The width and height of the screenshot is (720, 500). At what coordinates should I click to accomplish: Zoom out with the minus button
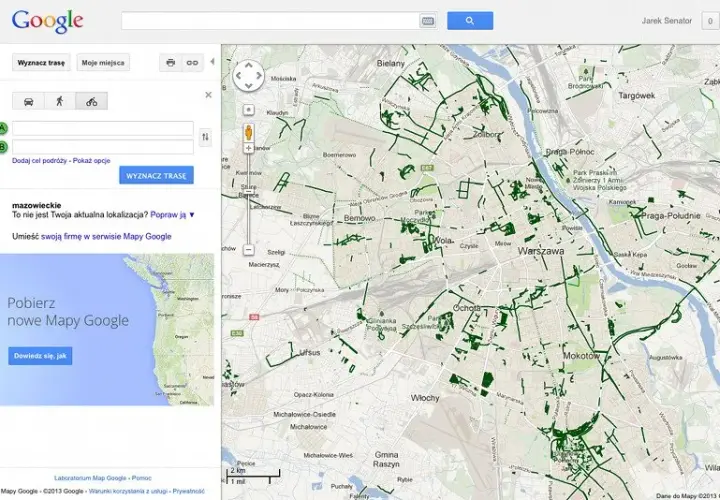(x=248, y=250)
